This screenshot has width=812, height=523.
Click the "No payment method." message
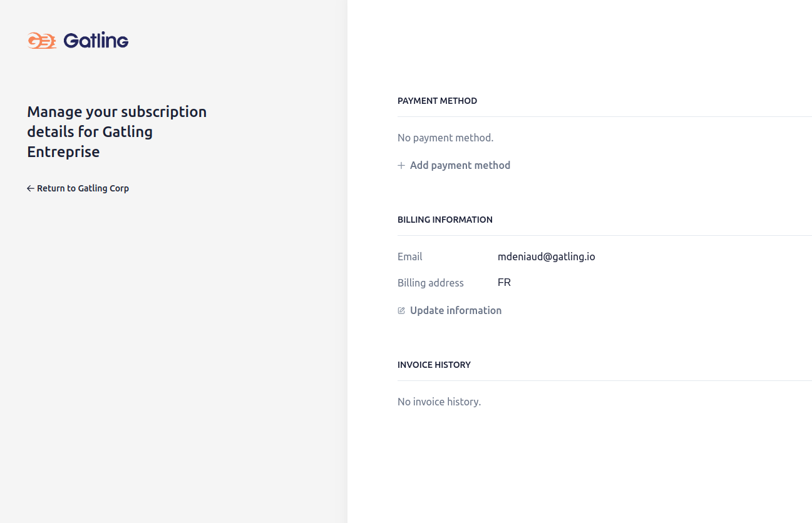[445, 138]
